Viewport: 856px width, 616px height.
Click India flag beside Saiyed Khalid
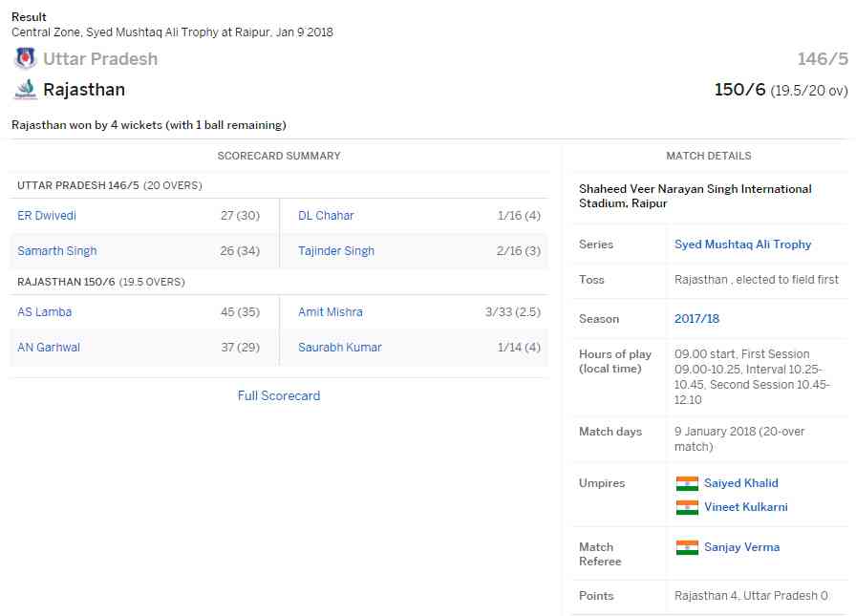coord(687,483)
